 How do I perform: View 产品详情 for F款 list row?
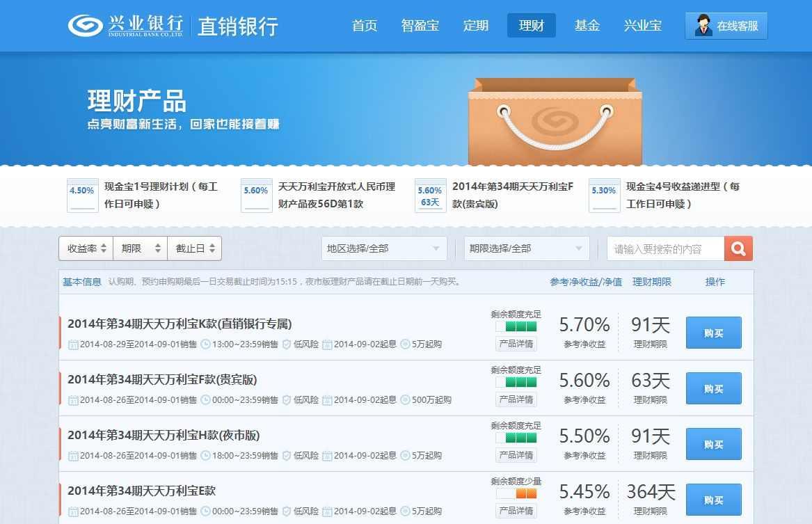pyautogui.click(x=516, y=399)
